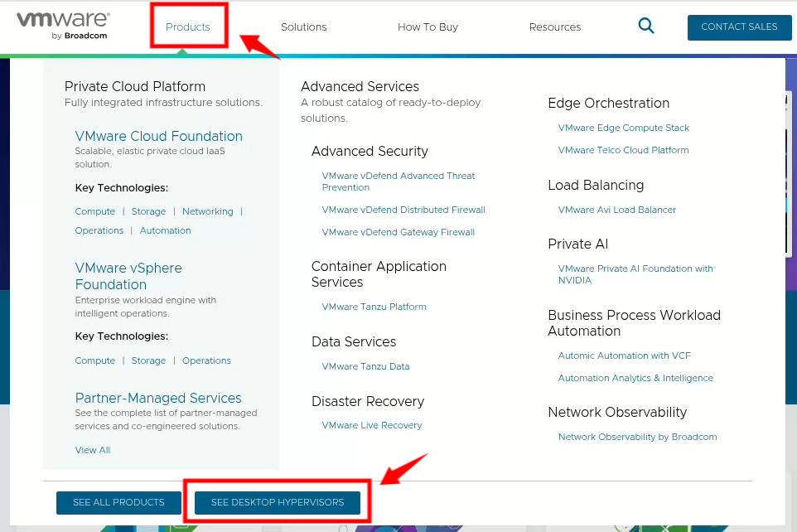Select Storage under VMware Cloud Foundation

pyautogui.click(x=148, y=211)
